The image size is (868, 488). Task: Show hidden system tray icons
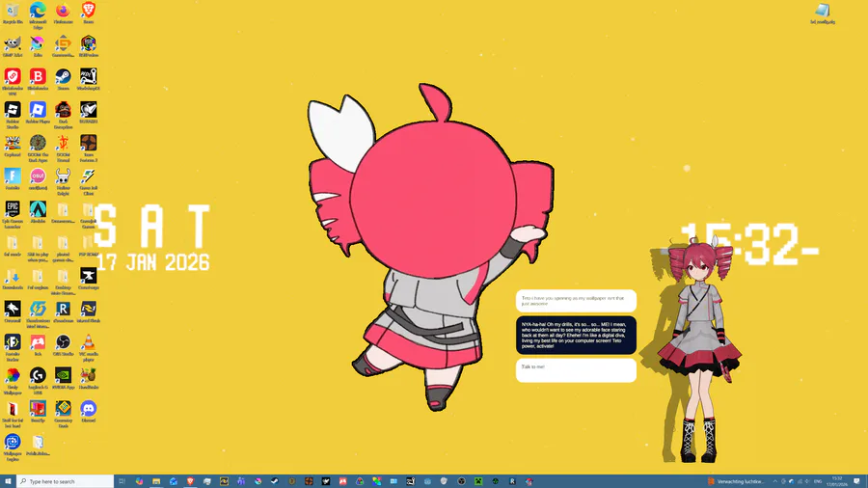pyautogui.click(x=775, y=481)
